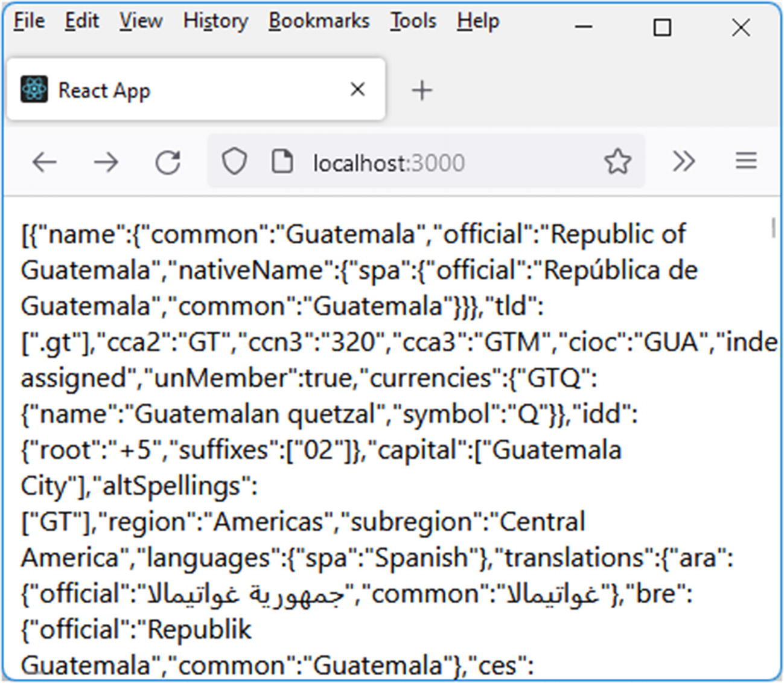Open the File menu

click(29, 21)
